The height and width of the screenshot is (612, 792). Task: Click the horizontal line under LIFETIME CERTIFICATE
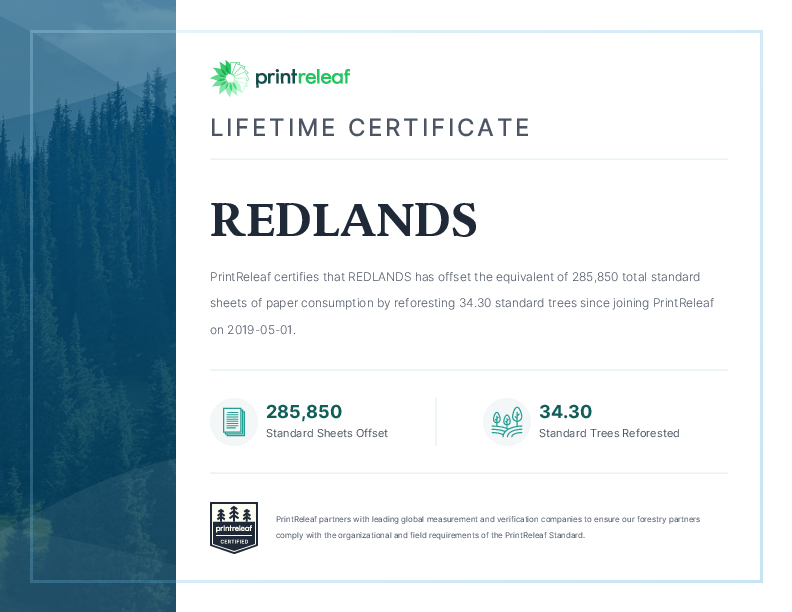point(468,159)
